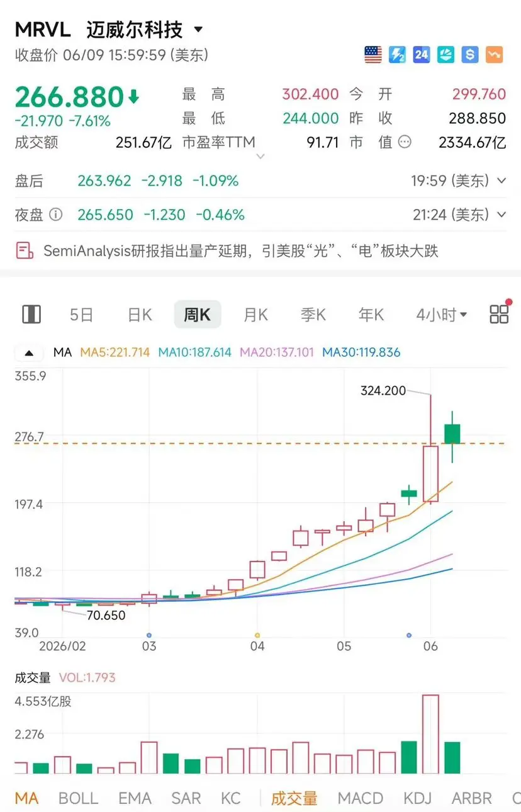Tap the 324.200 high price label
521x812 pixels.
click(x=383, y=391)
